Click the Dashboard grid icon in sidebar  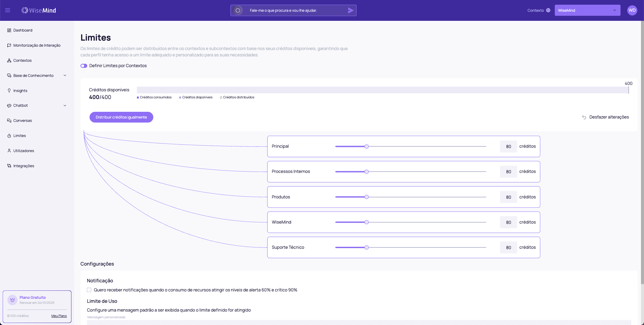[x=9, y=30]
